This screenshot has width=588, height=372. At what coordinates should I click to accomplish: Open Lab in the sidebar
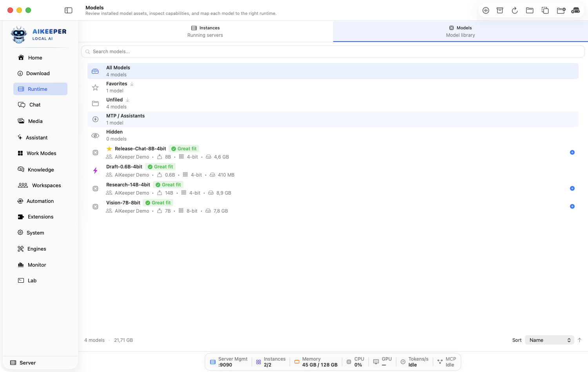(x=40, y=280)
